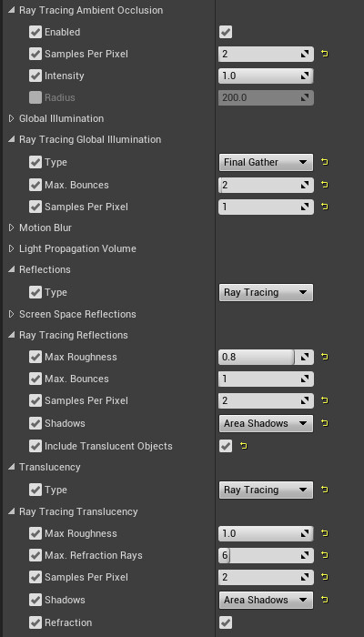
Task: Reset Global Illumination Max. Bounces to default
Action: tap(325, 185)
